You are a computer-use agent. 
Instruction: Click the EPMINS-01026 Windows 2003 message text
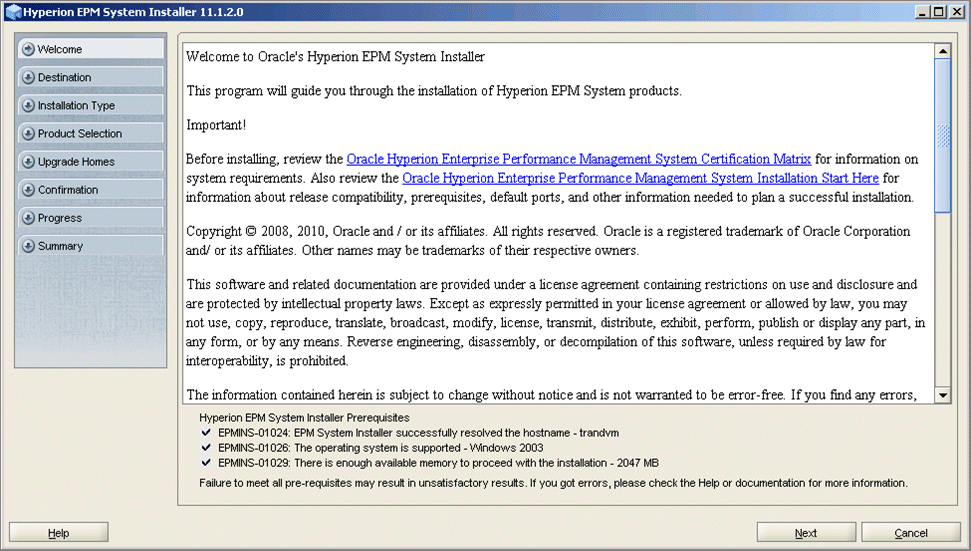[380, 448]
